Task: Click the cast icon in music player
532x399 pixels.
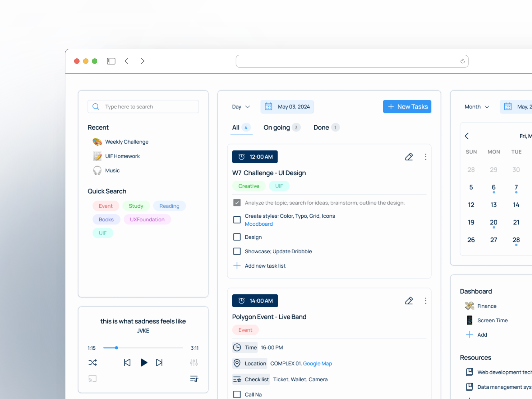Action: click(92, 379)
